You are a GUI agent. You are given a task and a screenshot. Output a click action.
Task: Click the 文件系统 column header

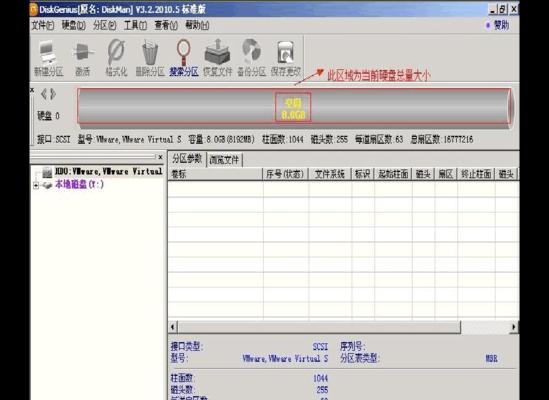(330, 174)
